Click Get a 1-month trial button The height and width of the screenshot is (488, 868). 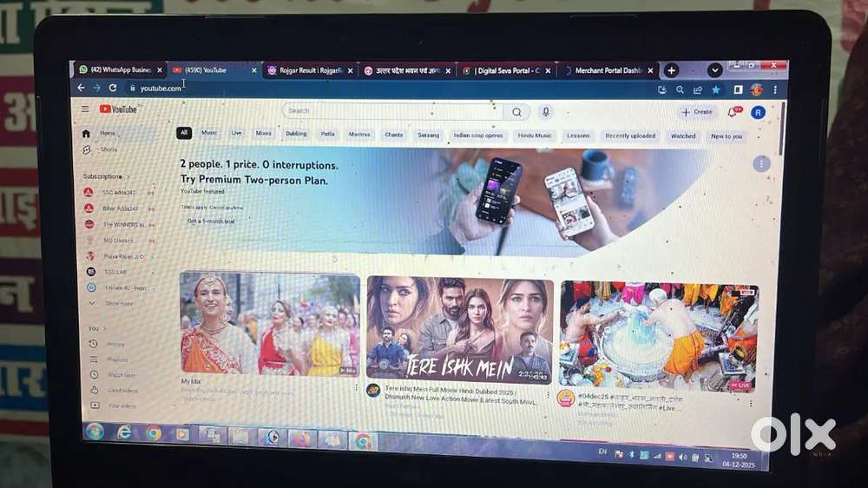tap(211, 221)
